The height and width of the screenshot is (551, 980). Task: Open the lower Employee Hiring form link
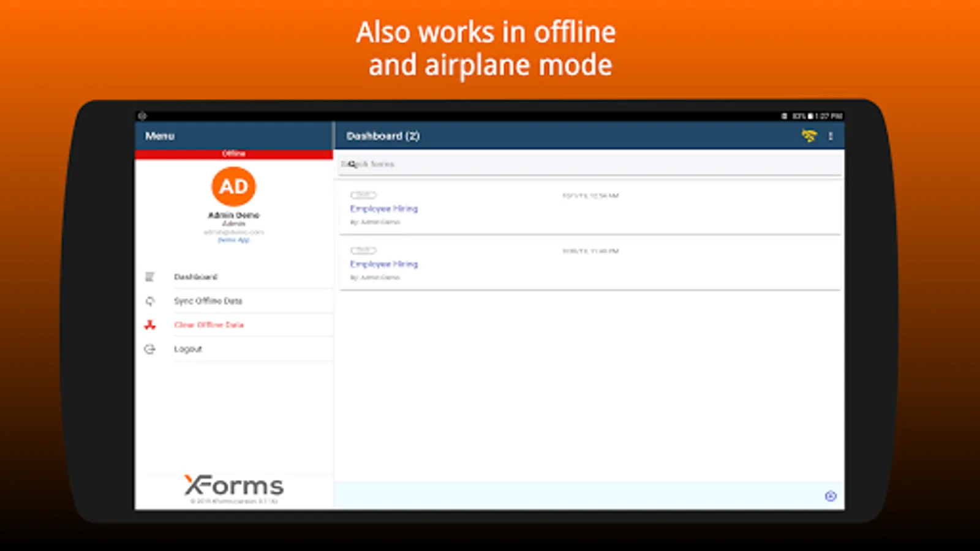(x=384, y=264)
